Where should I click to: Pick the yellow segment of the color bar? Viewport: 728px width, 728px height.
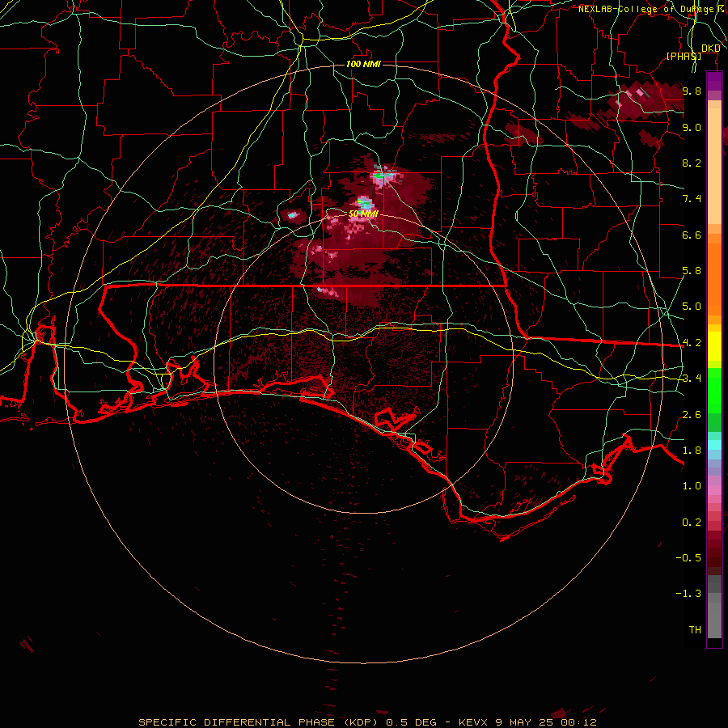(714, 346)
